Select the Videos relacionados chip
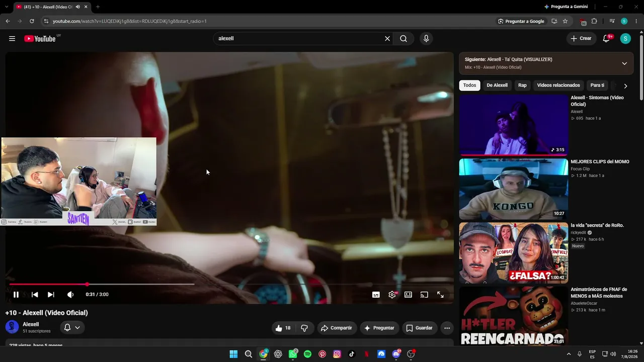The width and height of the screenshot is (644, 362). [558, 85]
